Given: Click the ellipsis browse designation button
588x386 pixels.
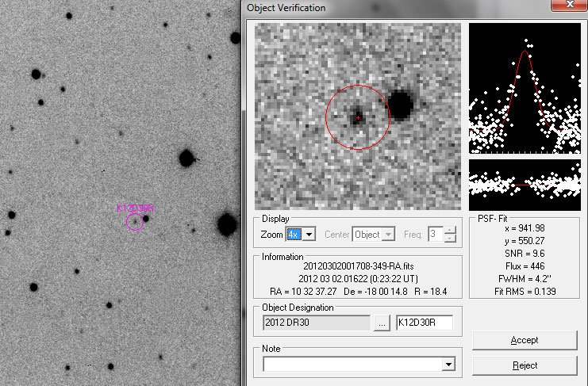Looking at the screenshot, I should (382, 323).
